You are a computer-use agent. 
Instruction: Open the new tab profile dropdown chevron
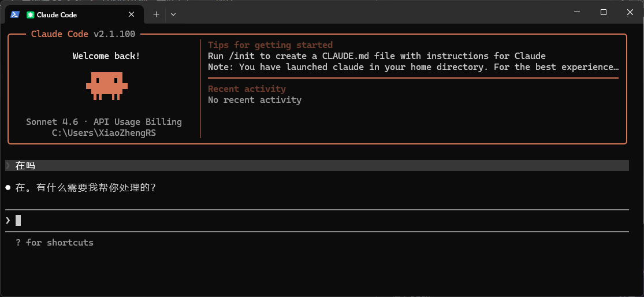click(x=173, y=14)
